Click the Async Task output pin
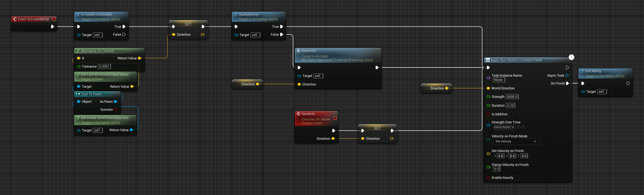The height and width of the screenshot is (195, 644). [567, 75]
